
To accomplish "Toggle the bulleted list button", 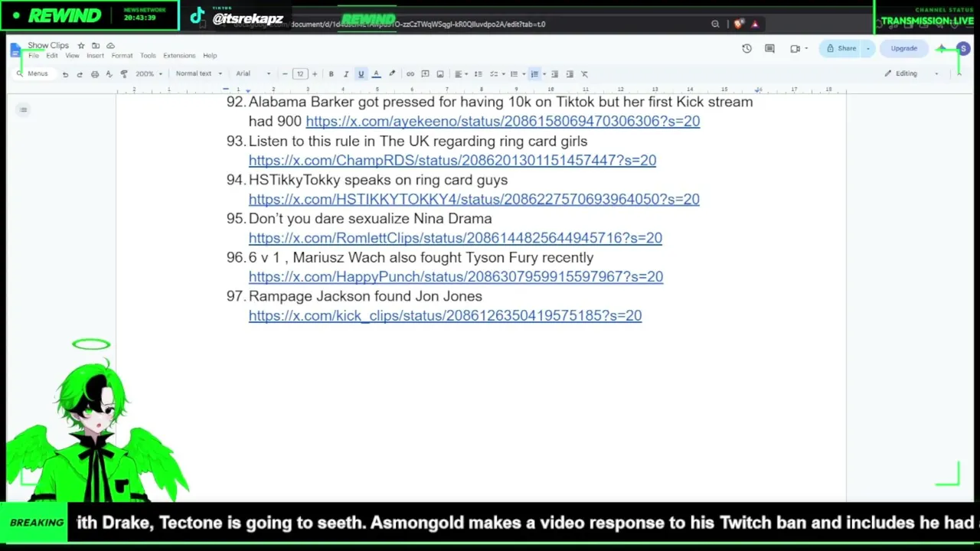I will click(x=514, y=74).
